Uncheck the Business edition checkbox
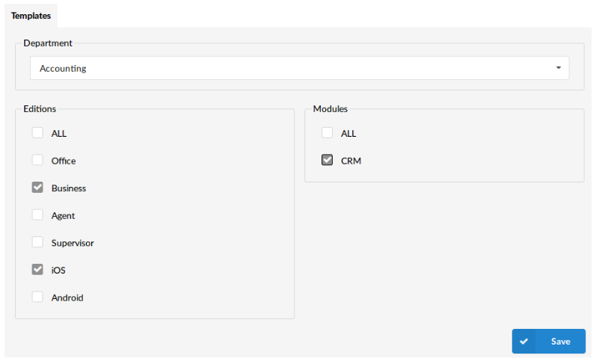This screenshot has height=364, width=596. pyautogui.click(x=37, y=188)
